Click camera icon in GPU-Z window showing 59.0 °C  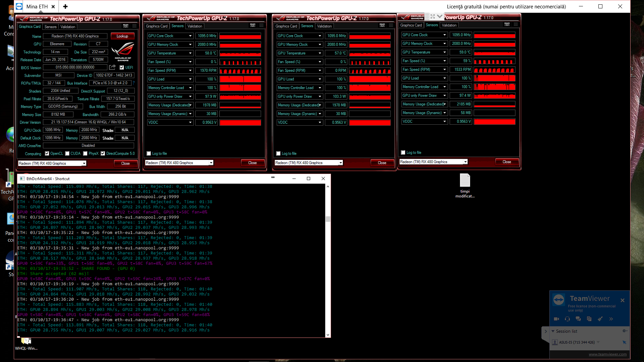[x=507, y=24]
